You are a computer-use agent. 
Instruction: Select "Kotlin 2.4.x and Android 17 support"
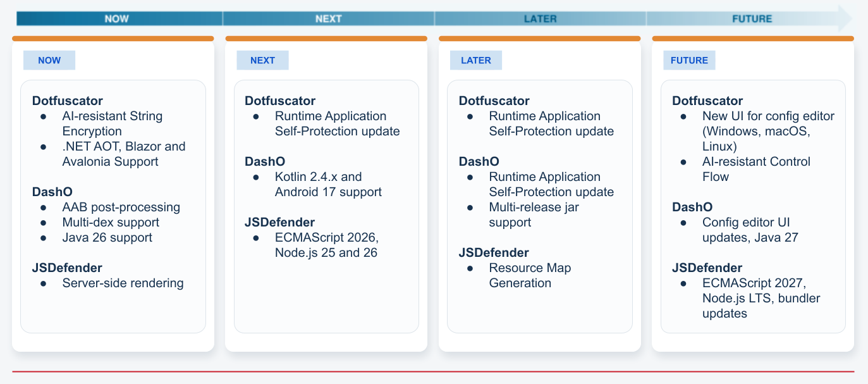point(328,184)
